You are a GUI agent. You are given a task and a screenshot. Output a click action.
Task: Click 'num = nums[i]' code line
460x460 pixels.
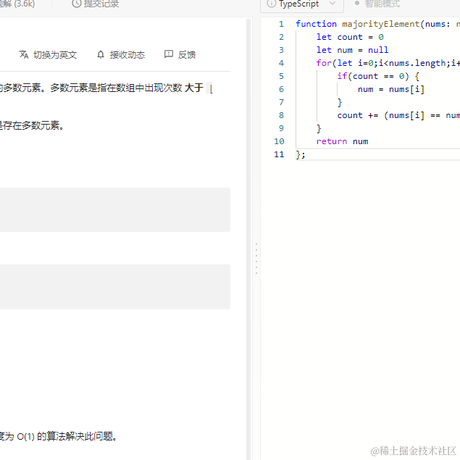click(x=391, y=89)
